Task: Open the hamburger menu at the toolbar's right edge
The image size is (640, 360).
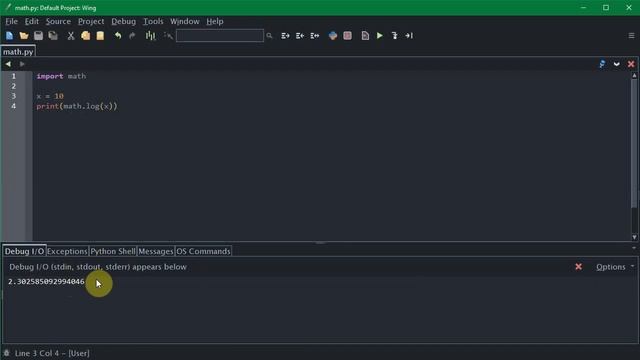Action: click(x=631, y=36)
